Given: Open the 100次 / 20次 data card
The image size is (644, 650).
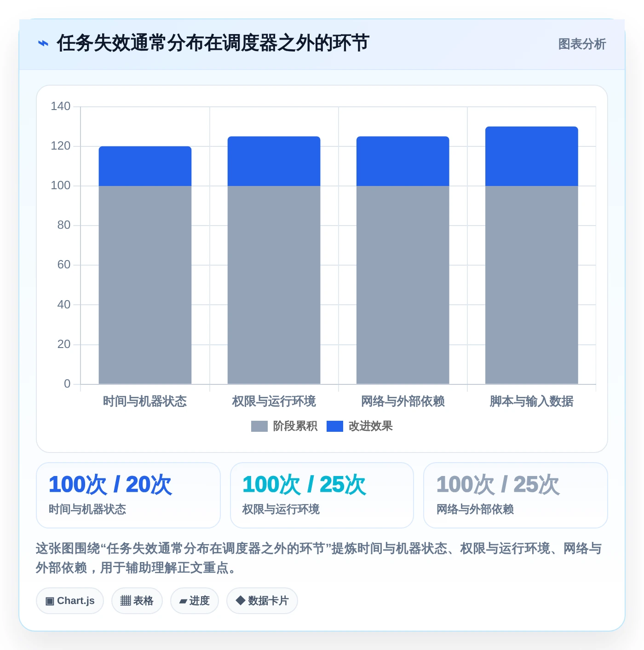Looking at the screenshot, I should coord(128,495).
